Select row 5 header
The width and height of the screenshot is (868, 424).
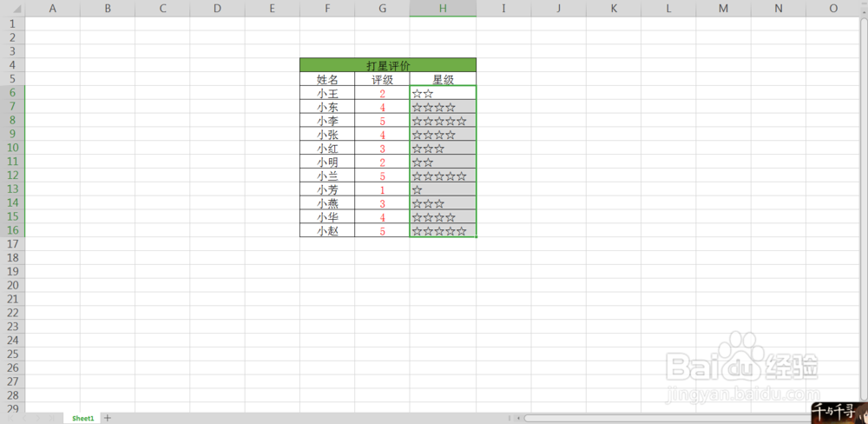13,79
